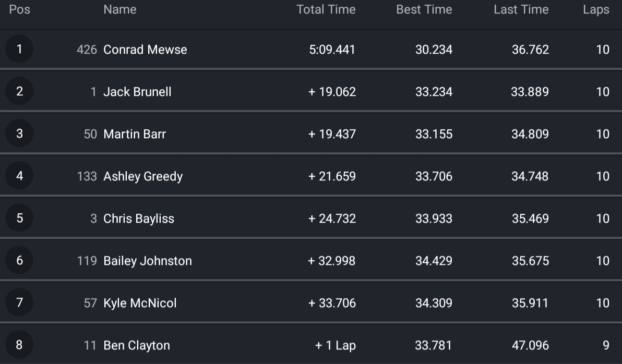Viewport: 622px width, 364px height.
Task: Click Ben Clayton's + 1 Lap value
Action: 335,345
